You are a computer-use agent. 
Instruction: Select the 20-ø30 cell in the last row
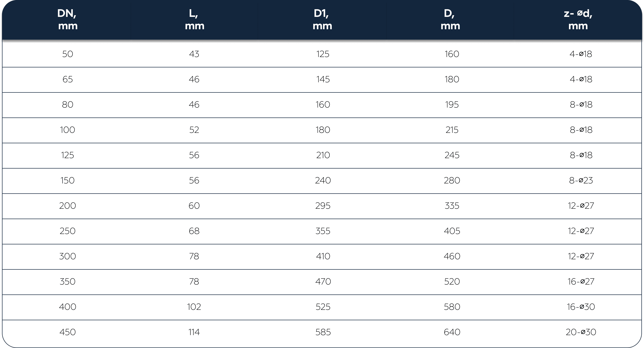click(581, 332)
